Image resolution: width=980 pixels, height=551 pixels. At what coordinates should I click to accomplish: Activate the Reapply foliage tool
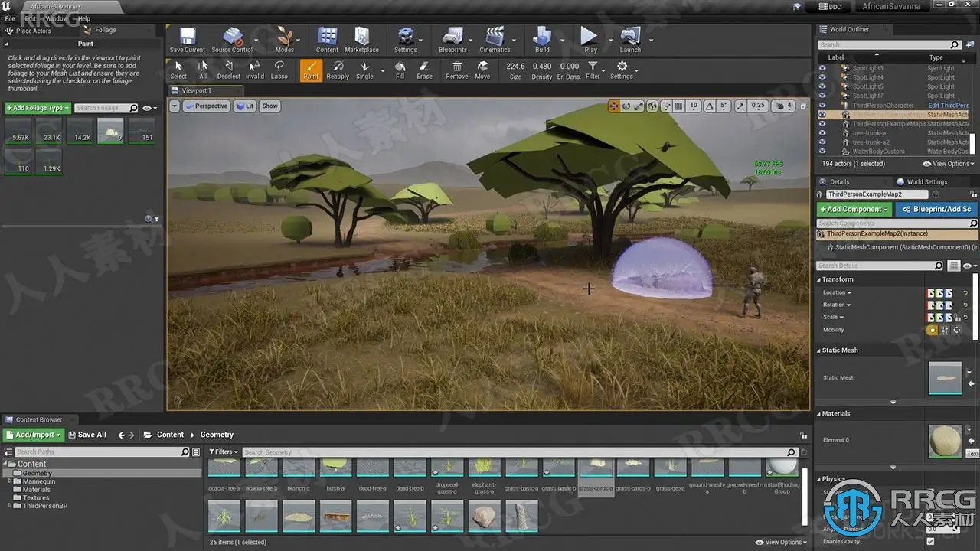(338, 70)
